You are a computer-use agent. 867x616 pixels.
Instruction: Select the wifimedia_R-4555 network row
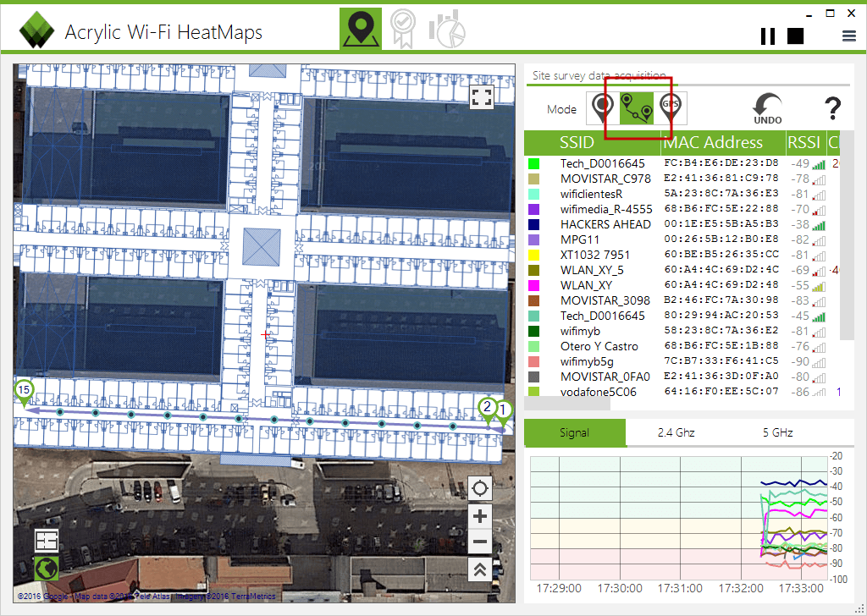(x=682, y=209)
